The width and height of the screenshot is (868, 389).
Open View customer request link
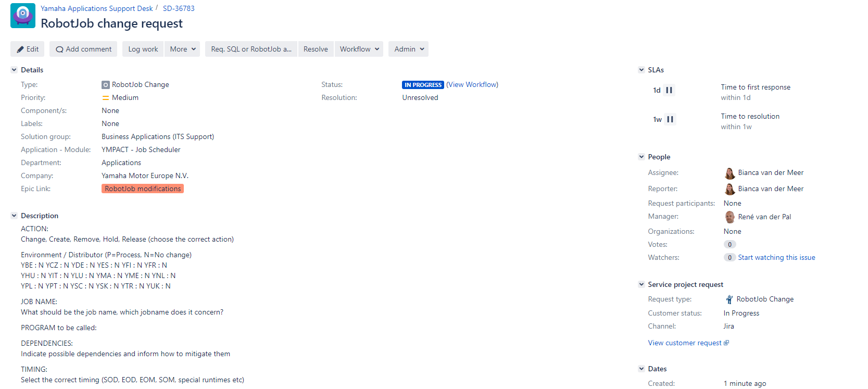685,343
